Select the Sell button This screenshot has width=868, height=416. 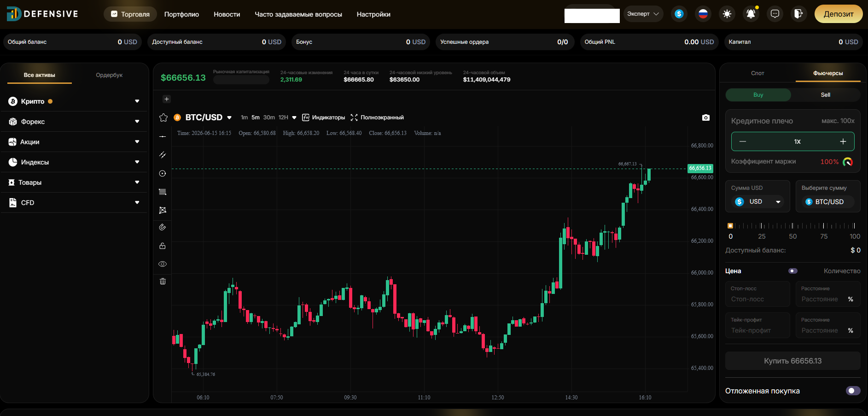tap(825, 95)
